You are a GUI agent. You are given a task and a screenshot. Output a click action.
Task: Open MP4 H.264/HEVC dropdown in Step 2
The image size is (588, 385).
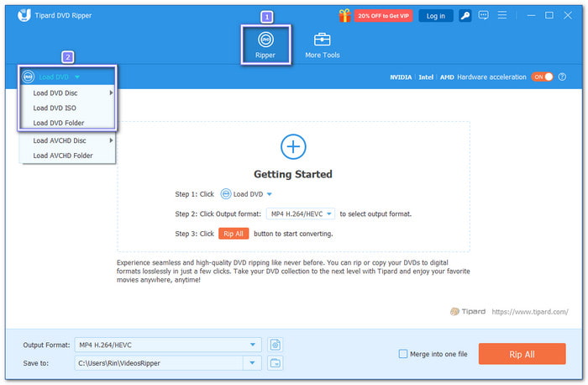[301, 214]
